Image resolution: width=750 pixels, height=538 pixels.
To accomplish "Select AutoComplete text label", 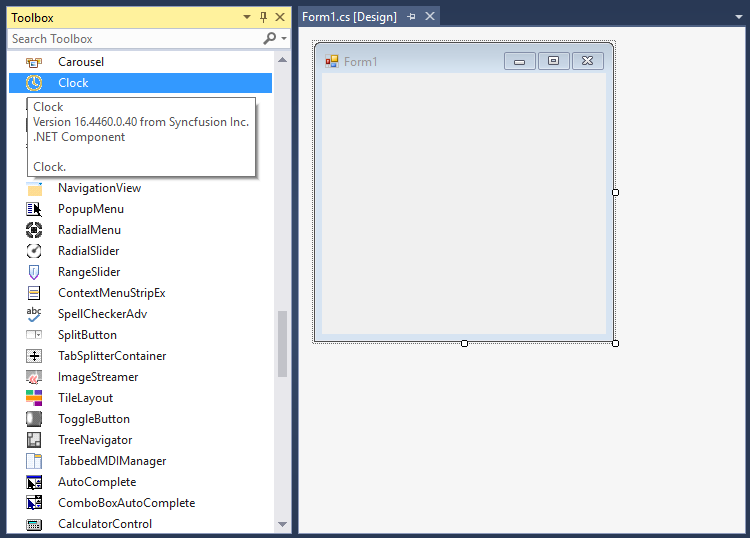I will (x=97, y=482).
